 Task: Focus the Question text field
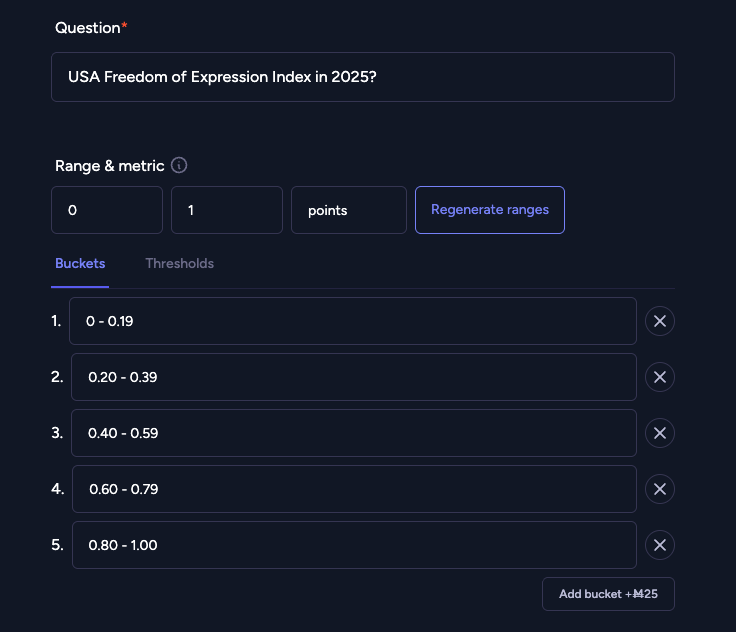click(x=363, y=77)
